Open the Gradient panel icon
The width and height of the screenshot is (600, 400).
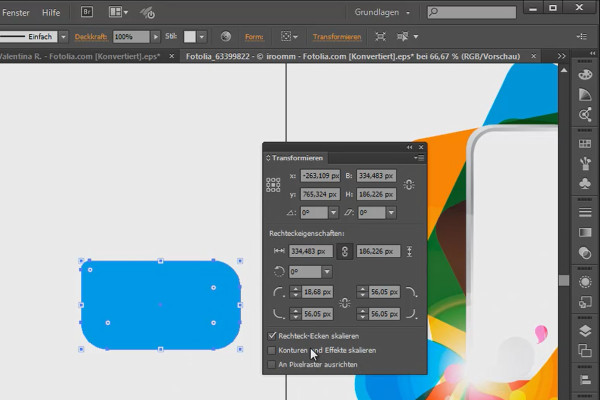pyautogui.click(x=585, y=233)
